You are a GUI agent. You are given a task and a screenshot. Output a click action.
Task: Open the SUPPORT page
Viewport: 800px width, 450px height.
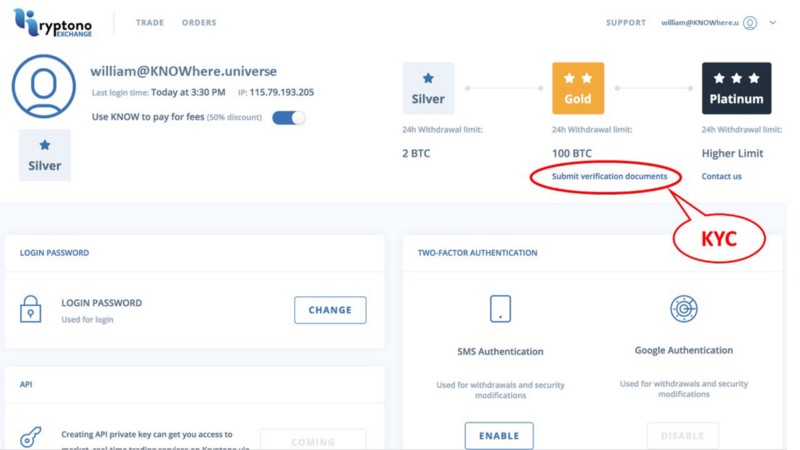(626, 22)
